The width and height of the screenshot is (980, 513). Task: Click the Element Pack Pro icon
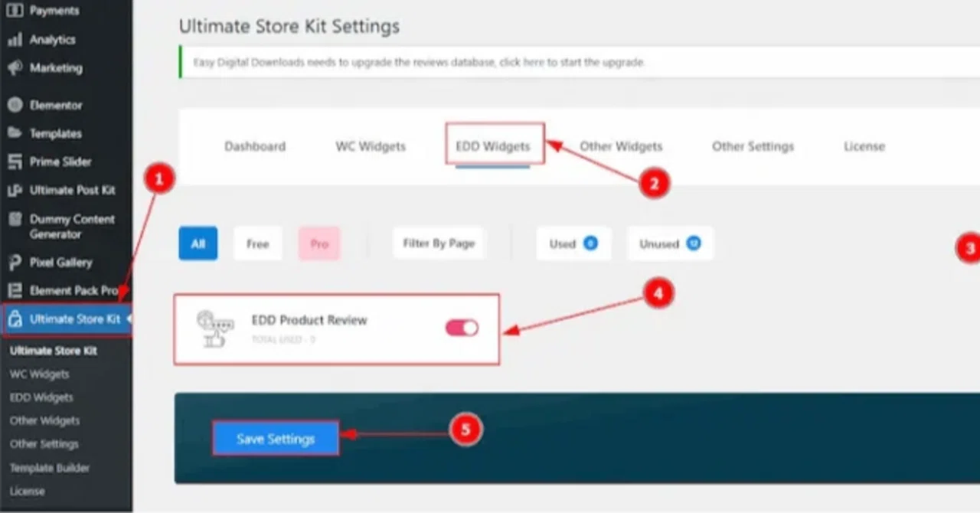click(15, 291)
